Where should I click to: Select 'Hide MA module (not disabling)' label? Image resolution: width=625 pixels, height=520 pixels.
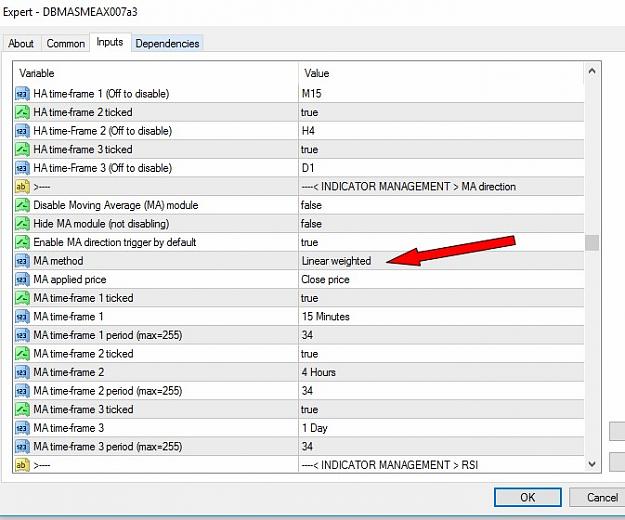pos(101,224)
